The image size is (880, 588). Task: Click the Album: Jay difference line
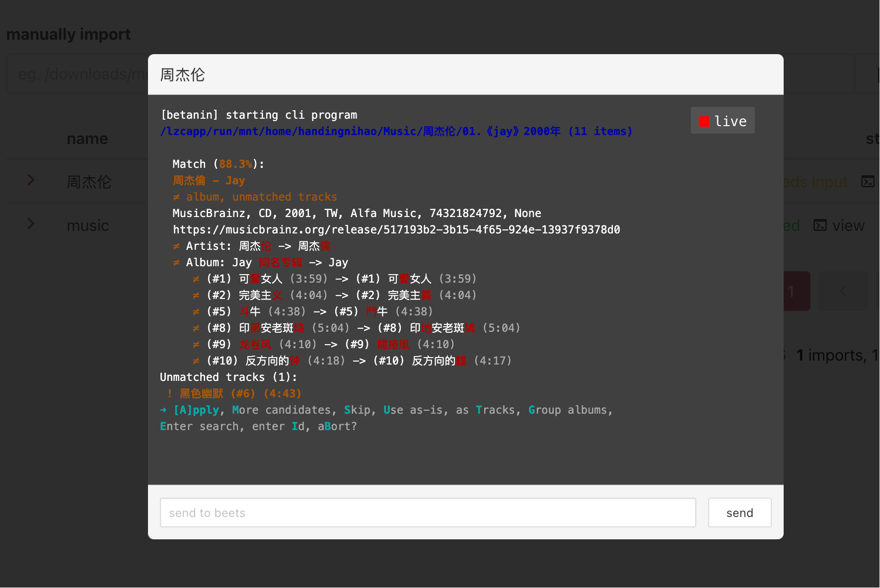coord(260,262)
